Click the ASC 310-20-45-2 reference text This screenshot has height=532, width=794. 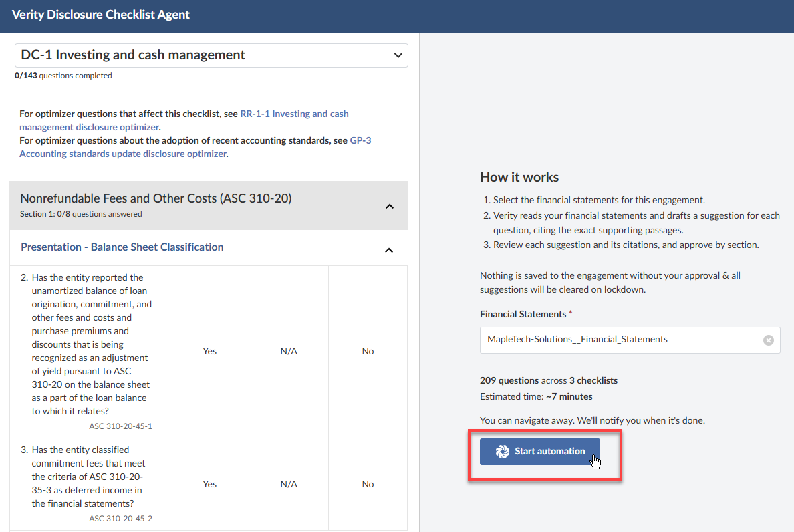120,519
